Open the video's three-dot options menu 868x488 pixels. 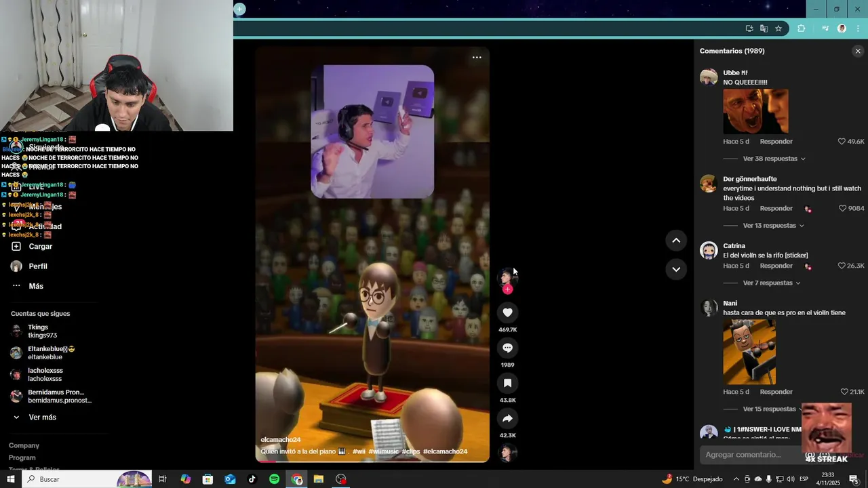(477, 58)
